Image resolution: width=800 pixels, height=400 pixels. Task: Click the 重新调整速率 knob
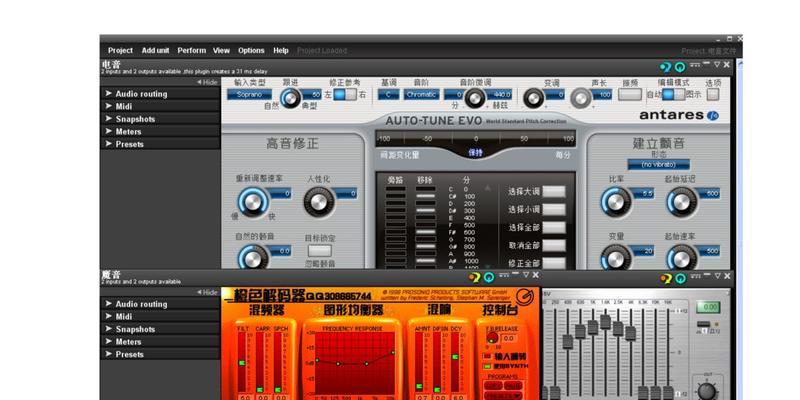click(x=253, y=203)
